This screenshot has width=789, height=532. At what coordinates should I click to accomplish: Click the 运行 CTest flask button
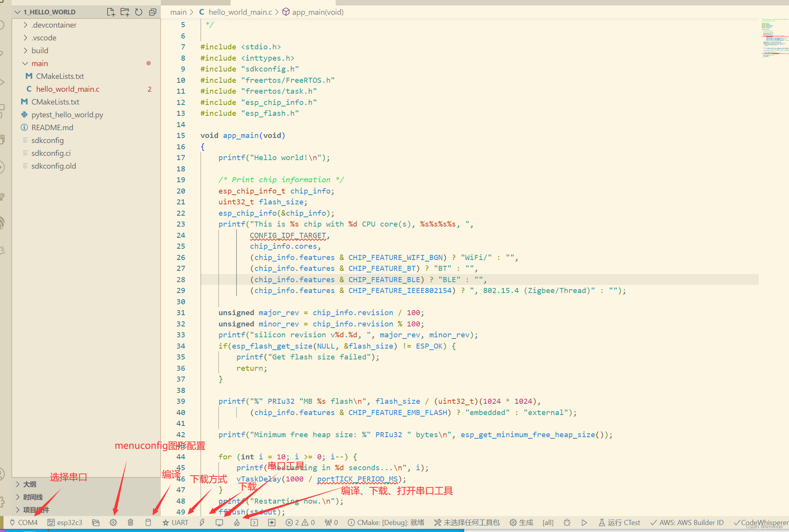point(619,523)
